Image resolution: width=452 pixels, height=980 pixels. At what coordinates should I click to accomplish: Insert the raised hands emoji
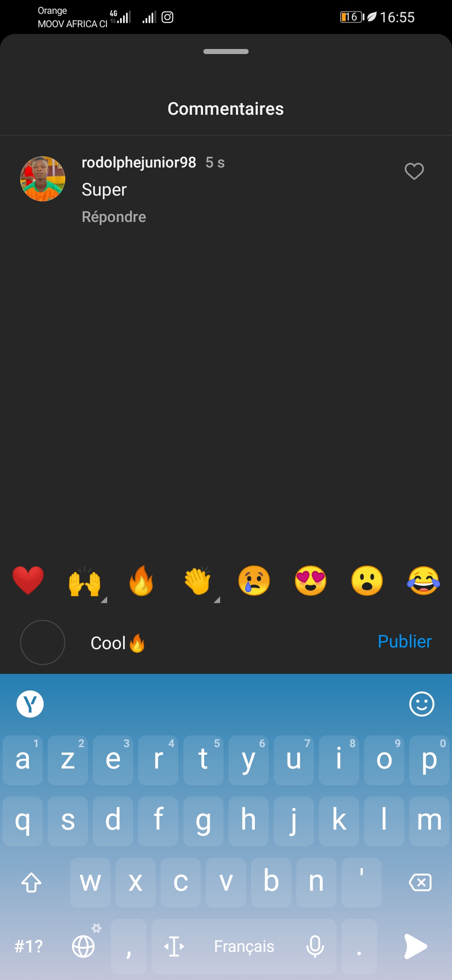point(85,581)
